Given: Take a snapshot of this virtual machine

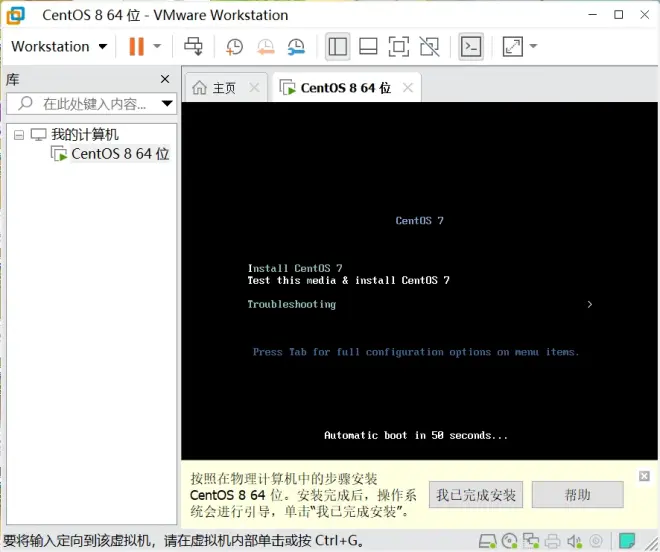Looking at the screenshot, I should [x=234, y=46].
